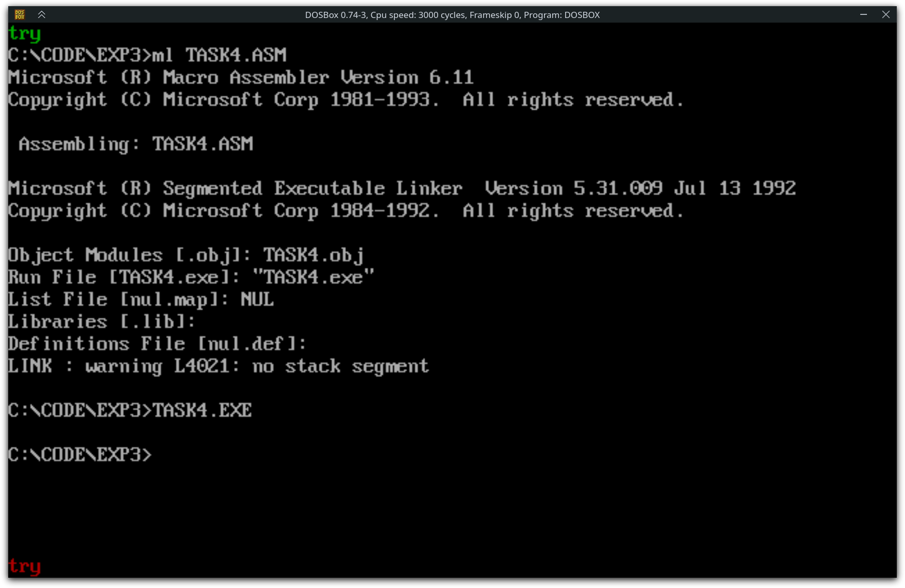The image size is (905, 588).
Task: Click the 'List File [nul.map]: NUL' line
Action: point(141,300)
